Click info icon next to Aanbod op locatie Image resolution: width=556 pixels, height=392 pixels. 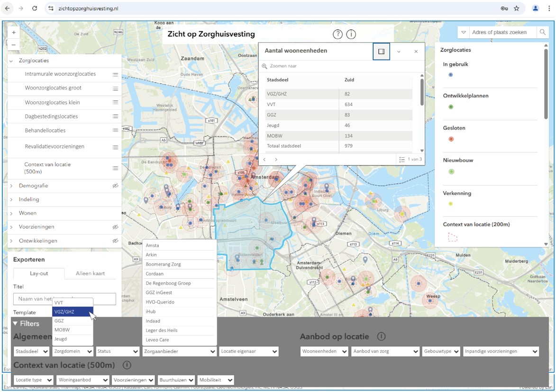381,337
